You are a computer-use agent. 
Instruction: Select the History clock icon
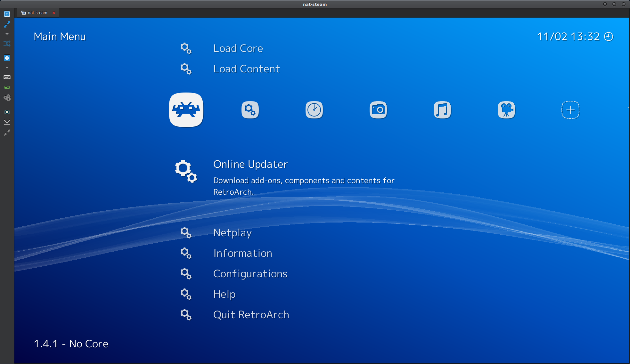coord(314,109)
